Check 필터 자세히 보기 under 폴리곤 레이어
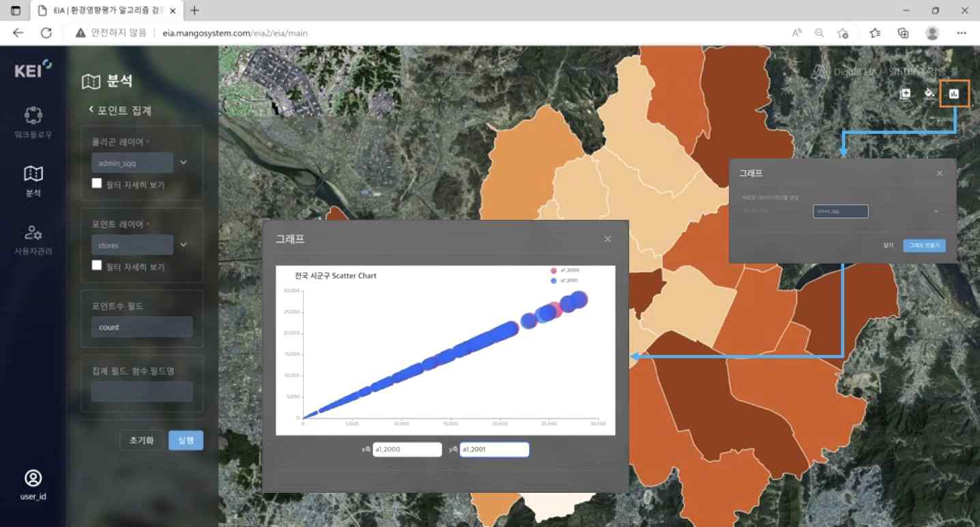This screenshot has width=980, height=527. [x=97, y=184]
